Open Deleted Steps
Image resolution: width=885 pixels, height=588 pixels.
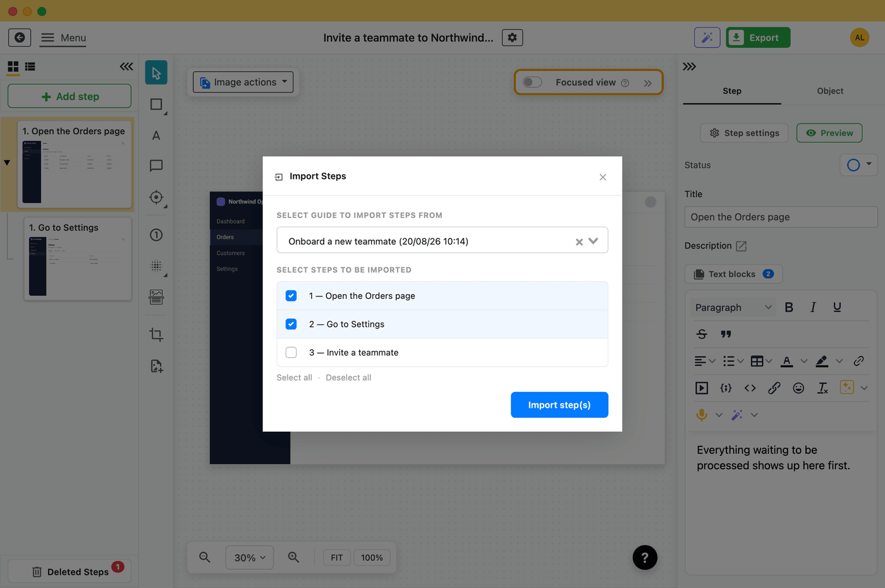(x=70, y=572)
